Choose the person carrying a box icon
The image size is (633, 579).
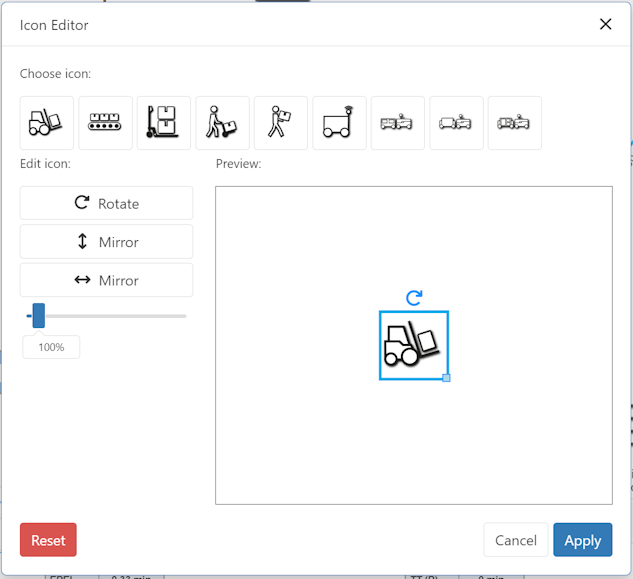tap(281, 123)
